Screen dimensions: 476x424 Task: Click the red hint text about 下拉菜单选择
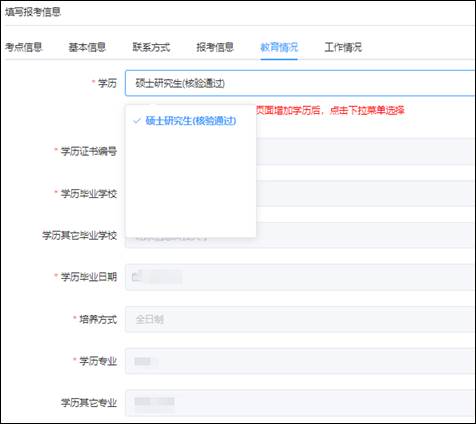[x=330, y=110]
